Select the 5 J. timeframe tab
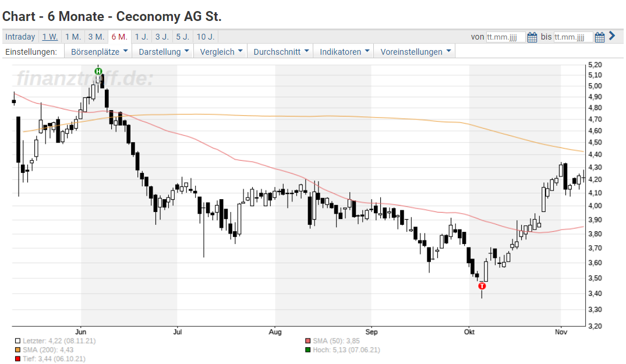The image size is (626, 364). 183,37
